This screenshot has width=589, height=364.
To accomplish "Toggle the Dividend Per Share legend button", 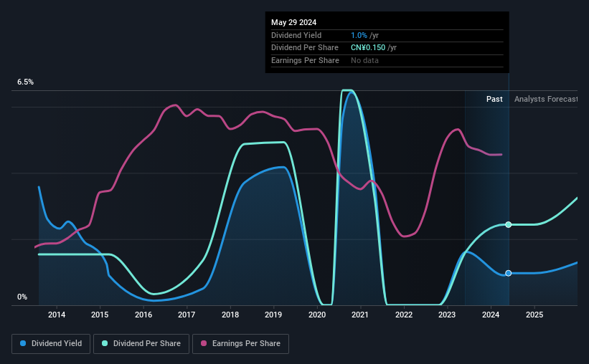I will (x=141, y=344).
